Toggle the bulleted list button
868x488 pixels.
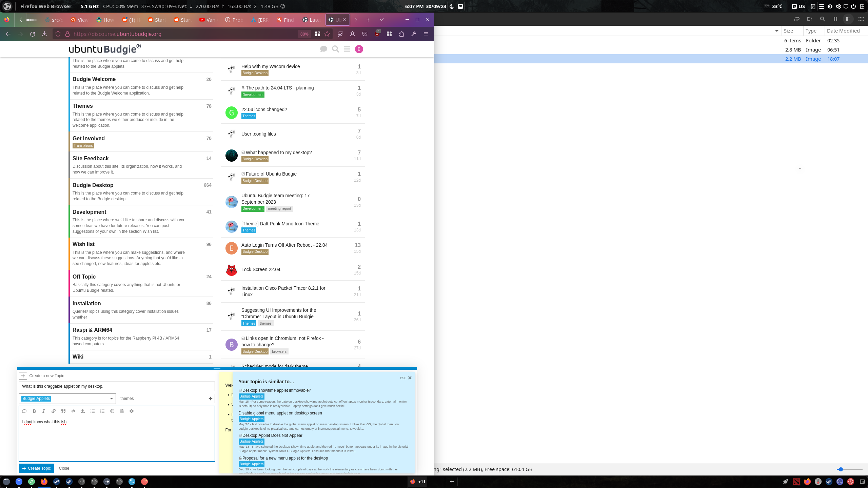coord(93,411)
